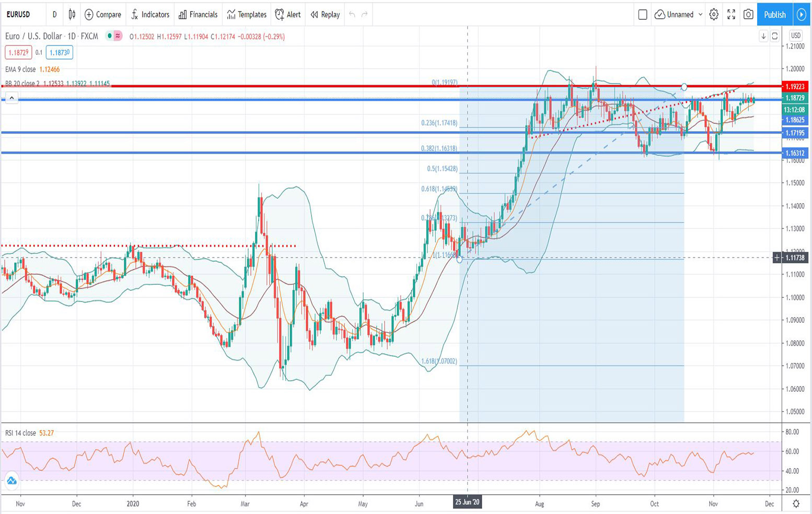The width and height of the screenshot is (812, 514).
Task: Click the play icon beside Publish
Action: coord(802,15)
